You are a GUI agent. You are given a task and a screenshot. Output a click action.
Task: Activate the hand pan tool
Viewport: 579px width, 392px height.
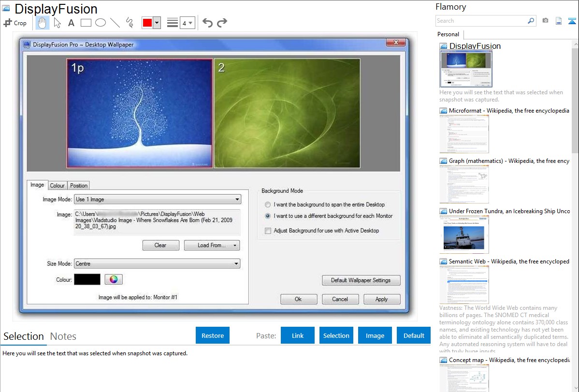click(x=42, y=23)
